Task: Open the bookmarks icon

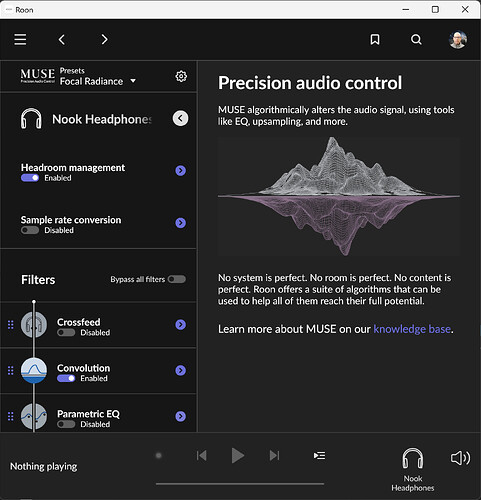Action: pyautogui.click(x=375, y=39)
